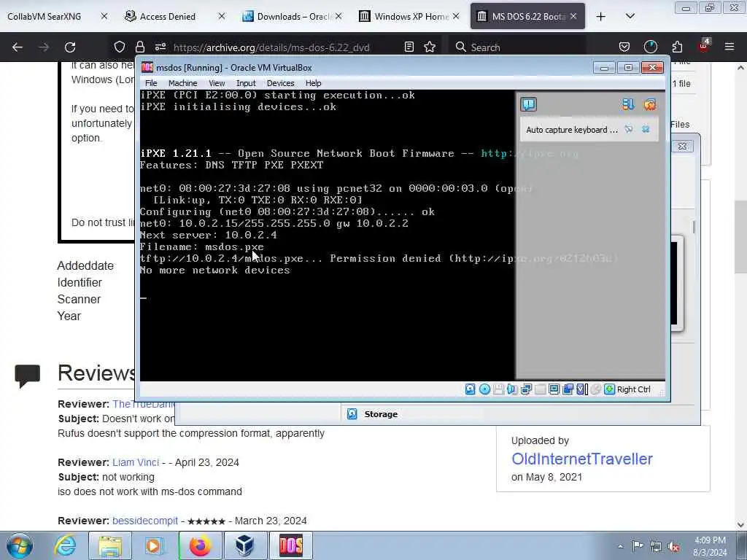747x560 pixels.
Task: Click the audio indicator in VM status bar
Action: click(x=512, y=389)
